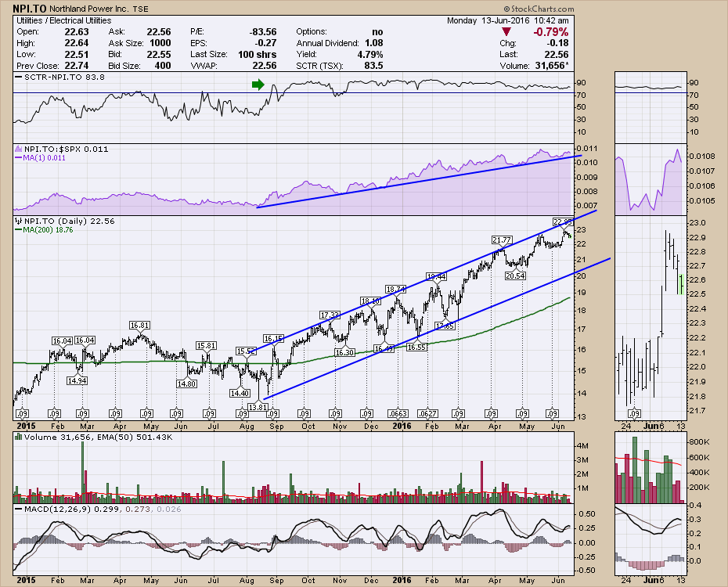Click the 2016 label on bottom time axis
Viewport: 728px width, 587px height.
click(402, 580)
